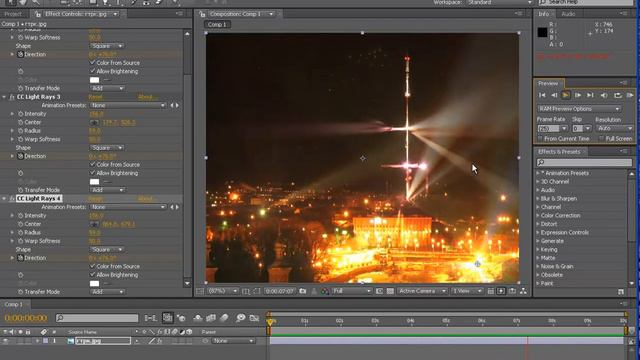Start RAM preview with the rightmost preview icon

click(630, 95)
